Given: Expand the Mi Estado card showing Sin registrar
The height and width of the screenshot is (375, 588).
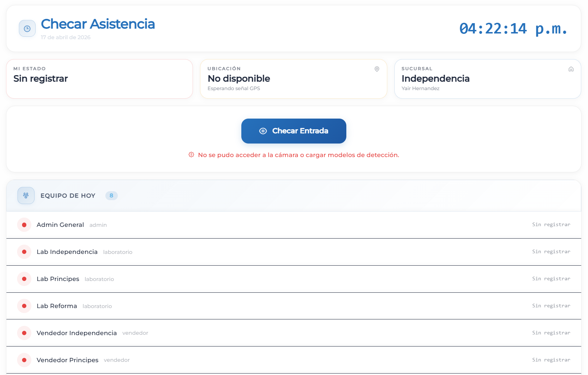Looking at the screenshot, I should [99, 79].
